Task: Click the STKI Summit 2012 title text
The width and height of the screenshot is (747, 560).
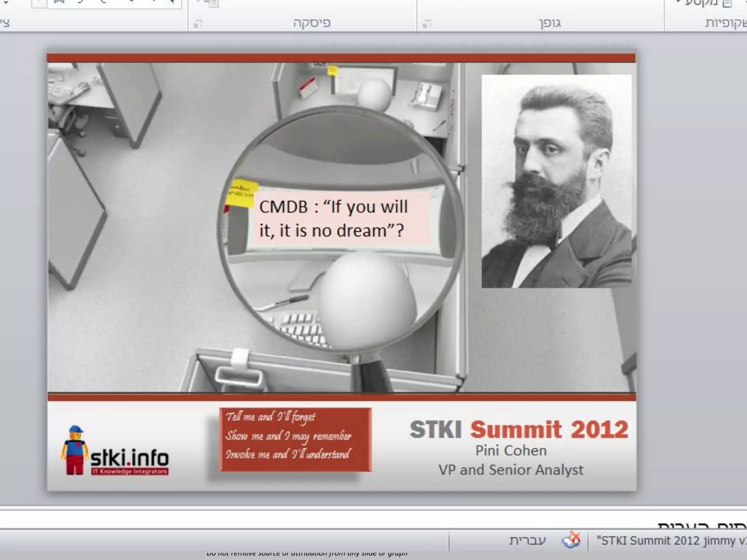Action: pos(519,429)
